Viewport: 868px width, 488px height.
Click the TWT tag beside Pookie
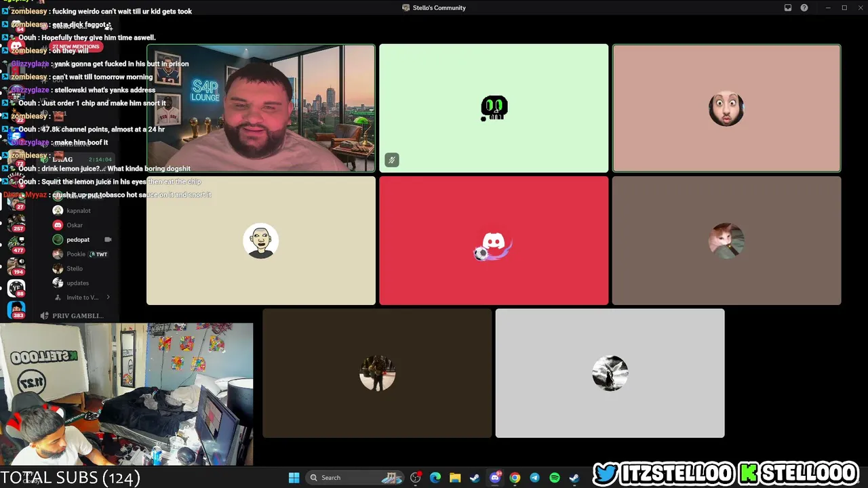[98, 254]
